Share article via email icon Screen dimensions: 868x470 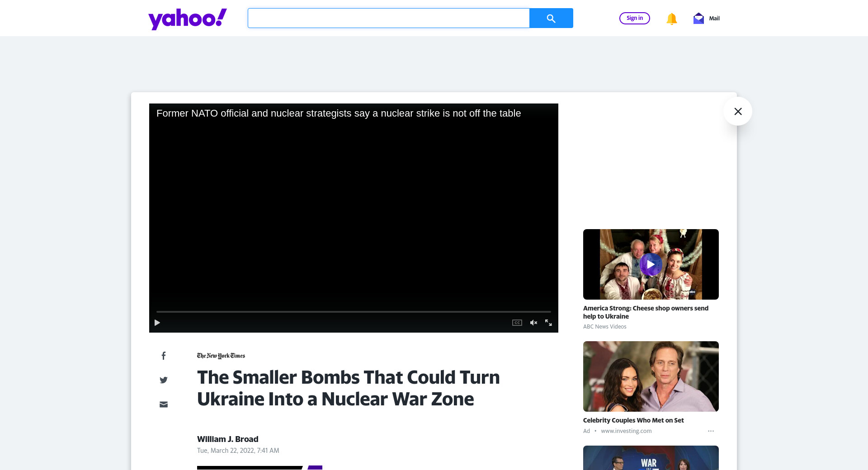[x=164, y=404]
